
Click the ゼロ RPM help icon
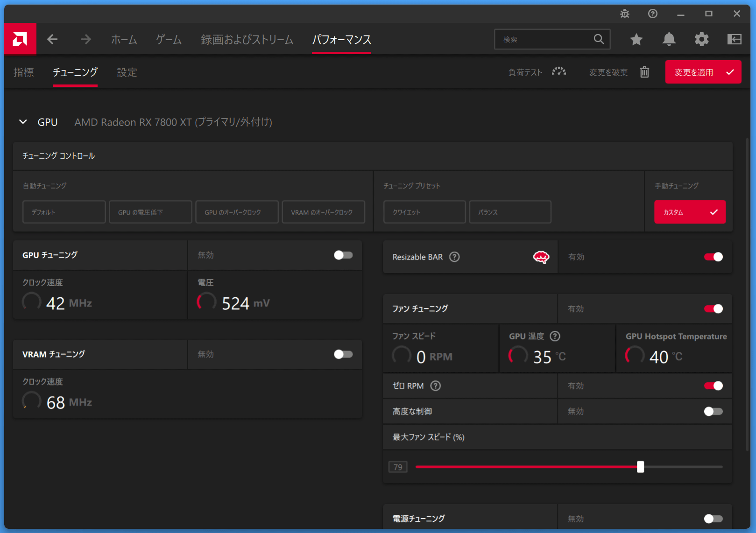tap(435, 386)
